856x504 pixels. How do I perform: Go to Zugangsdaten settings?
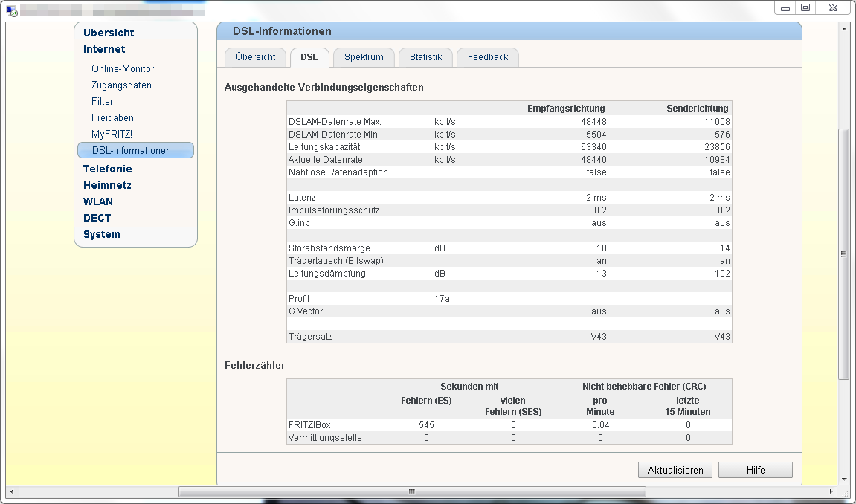121,85
